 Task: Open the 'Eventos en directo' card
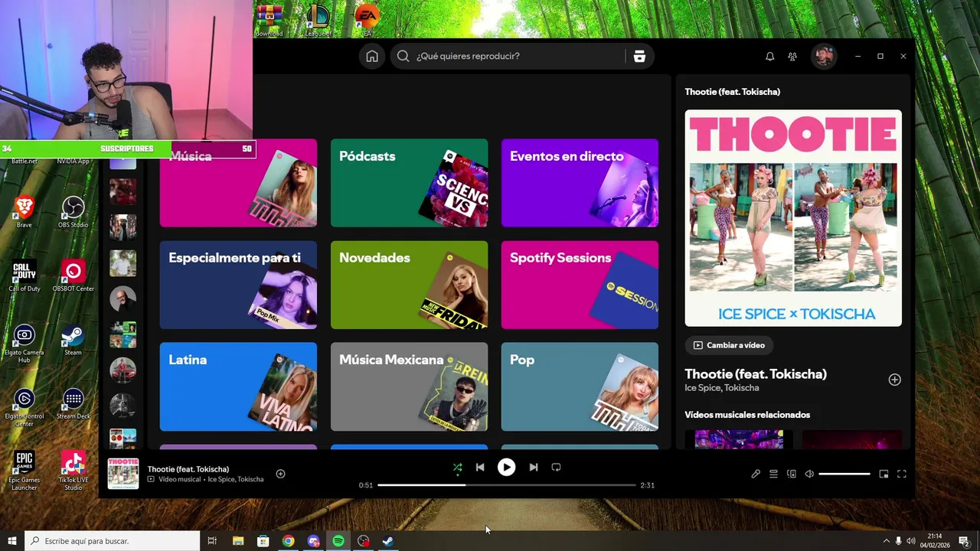(x=580, y=183)
